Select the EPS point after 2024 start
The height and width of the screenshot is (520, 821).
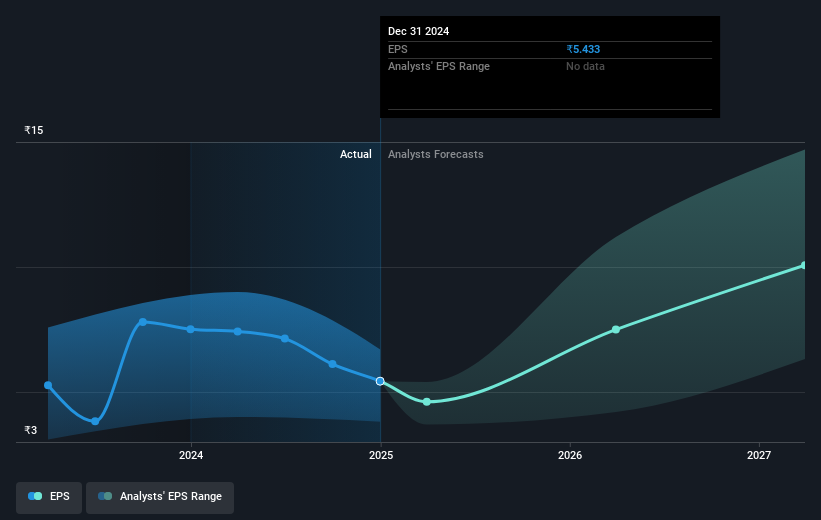(x=238, y=331)
